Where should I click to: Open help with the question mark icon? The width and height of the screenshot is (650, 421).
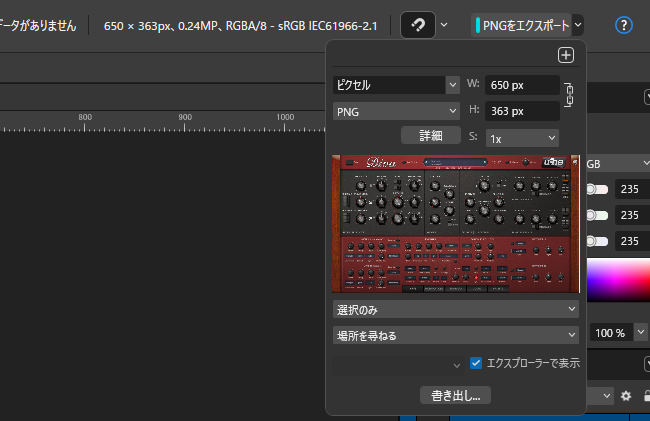point(624,25)
